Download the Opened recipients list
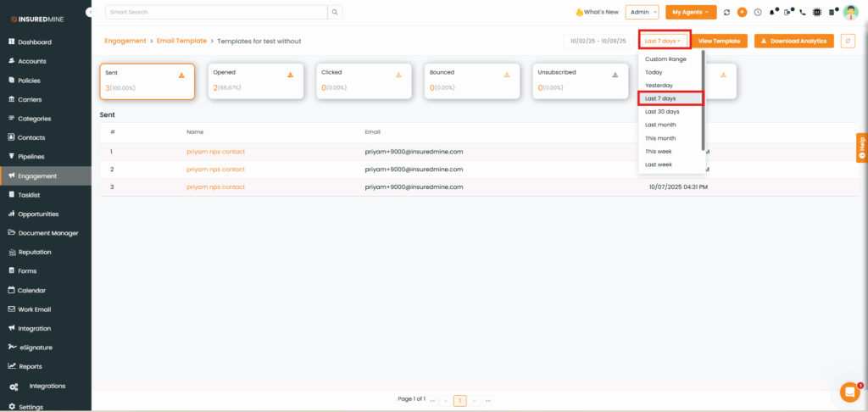 click(290, 75)
